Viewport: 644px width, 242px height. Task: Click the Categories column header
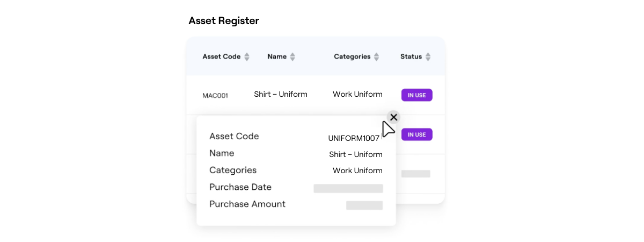tap(352, 56)
